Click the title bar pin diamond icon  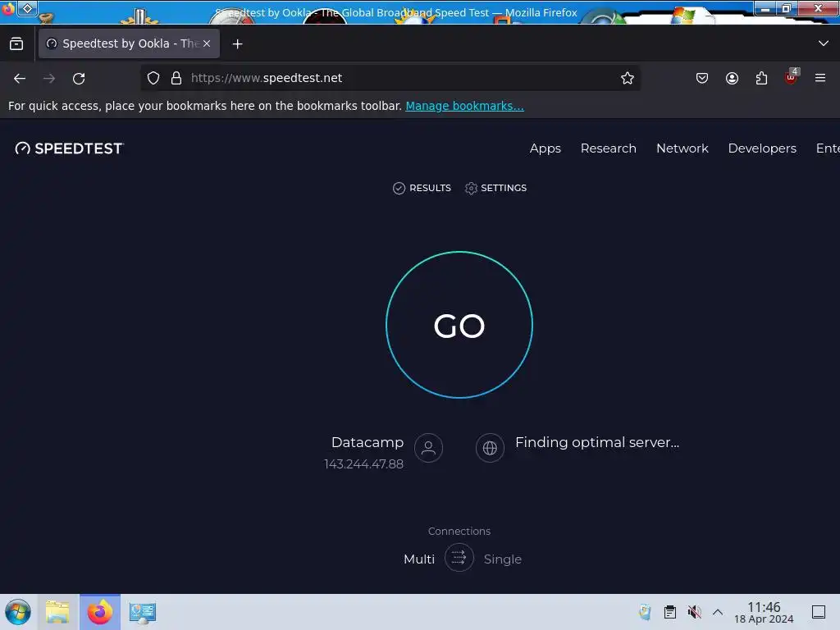coord(27,8)
